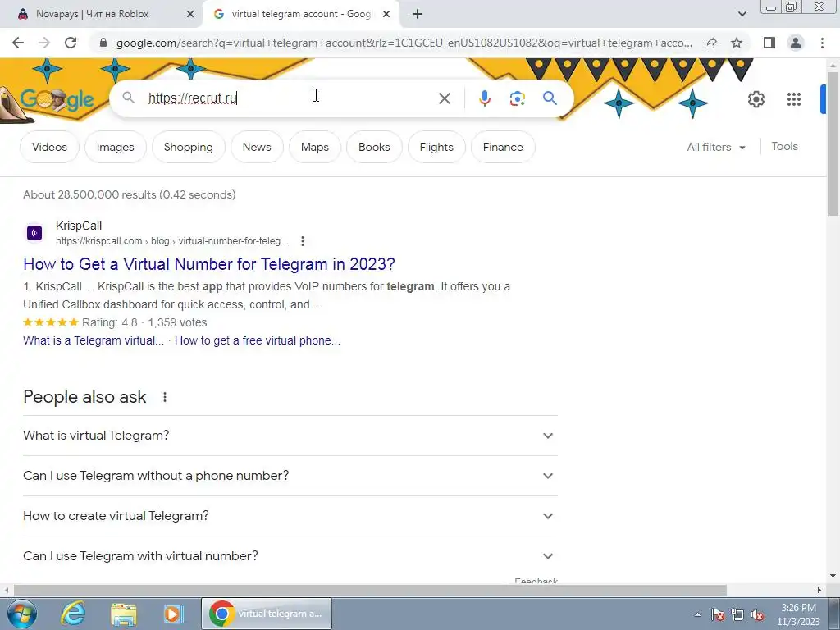Open search Tools
This screenshot has width=840, height=630.
click(x=784, y=146)
